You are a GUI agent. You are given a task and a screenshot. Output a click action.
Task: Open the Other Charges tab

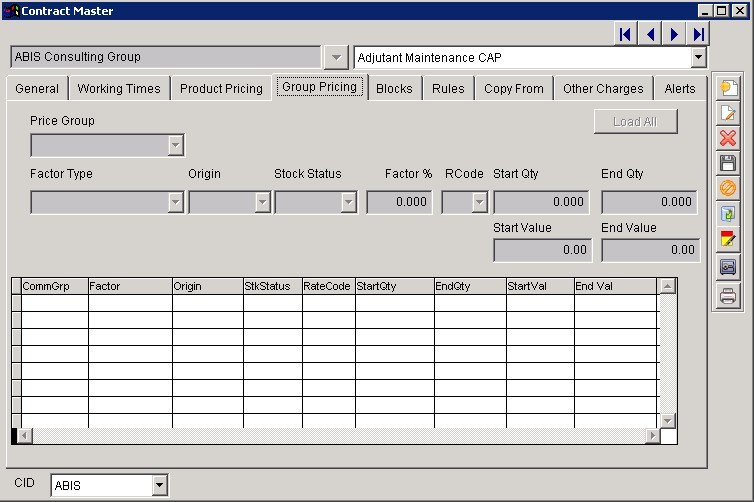tap(603, 89)
